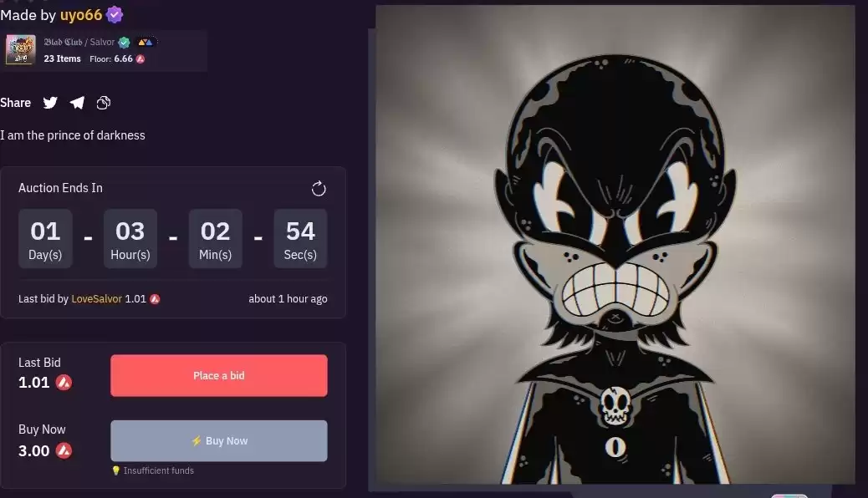Click the AVAX icon beside Last Bid 1.01

[x=64, y=383]
